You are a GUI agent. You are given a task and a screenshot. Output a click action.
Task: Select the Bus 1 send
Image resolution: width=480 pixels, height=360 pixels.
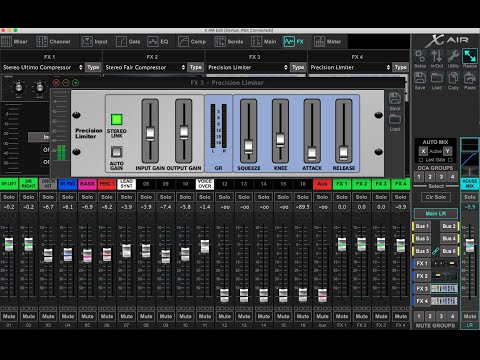click(x=421, y=226)
